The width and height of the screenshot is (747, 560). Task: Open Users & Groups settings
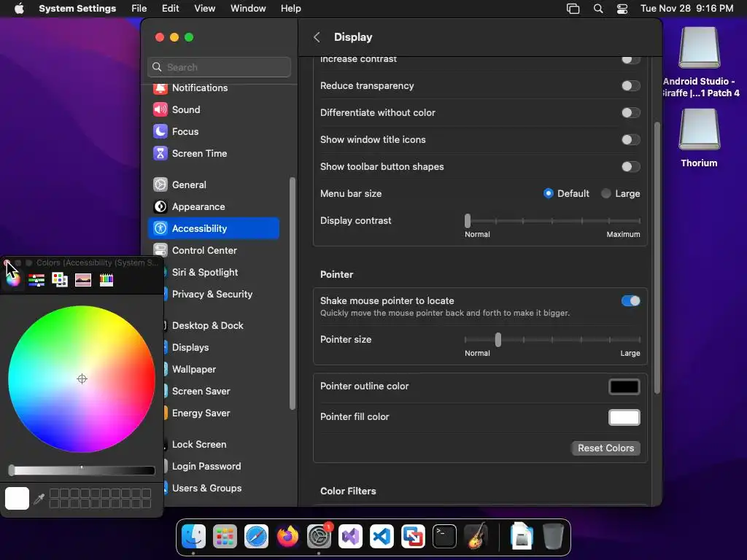(x=206, y=488)
